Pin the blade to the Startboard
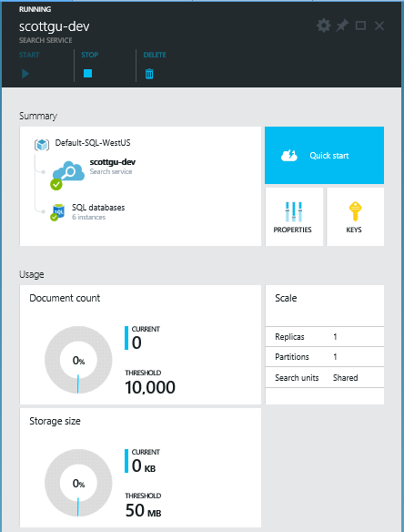The height and width of the screenshot is (532, 404). pos(342,26)
